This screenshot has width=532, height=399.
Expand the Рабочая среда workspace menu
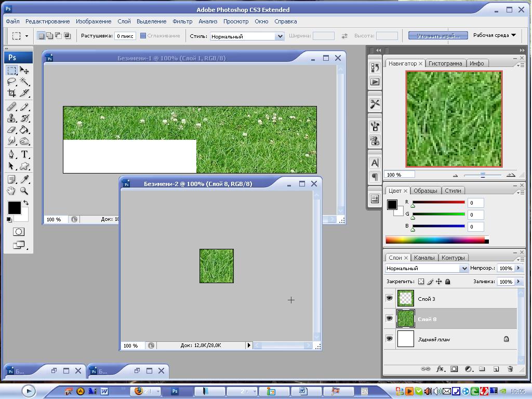494,35
